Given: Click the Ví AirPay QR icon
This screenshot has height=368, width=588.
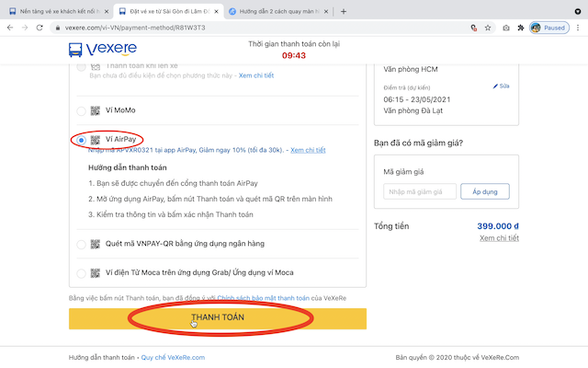Looking at the screenshot, I should 96,140.
